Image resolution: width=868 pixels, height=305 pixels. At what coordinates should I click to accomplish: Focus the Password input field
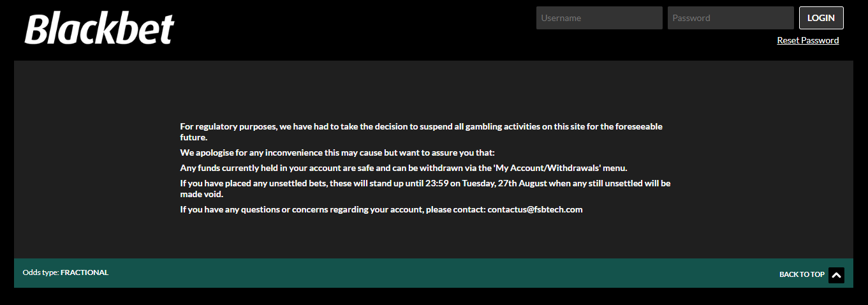tap(730, 18)
